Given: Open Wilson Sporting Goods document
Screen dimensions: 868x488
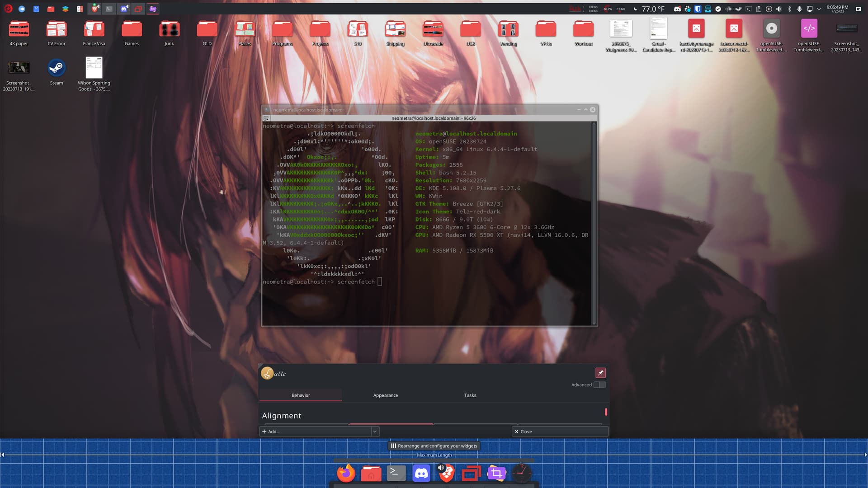Looking at the screenshot, I should 94,74.
